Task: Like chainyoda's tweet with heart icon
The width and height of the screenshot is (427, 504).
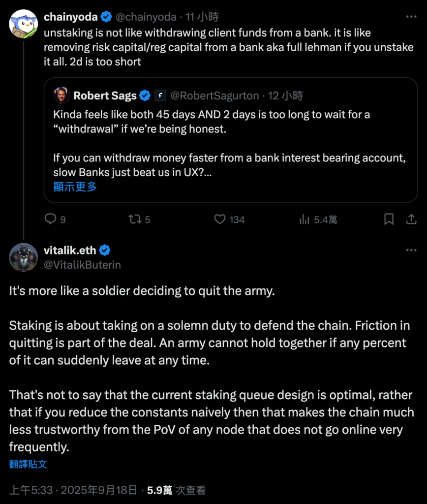Action: point(220,219)
